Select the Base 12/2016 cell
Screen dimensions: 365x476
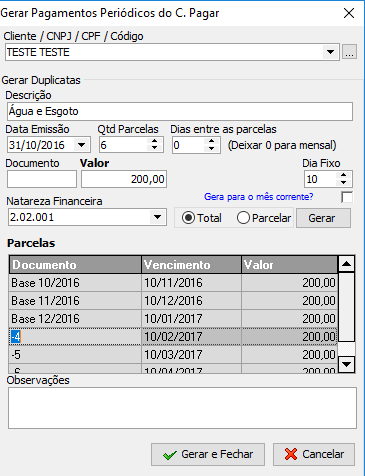coord(75,319)
